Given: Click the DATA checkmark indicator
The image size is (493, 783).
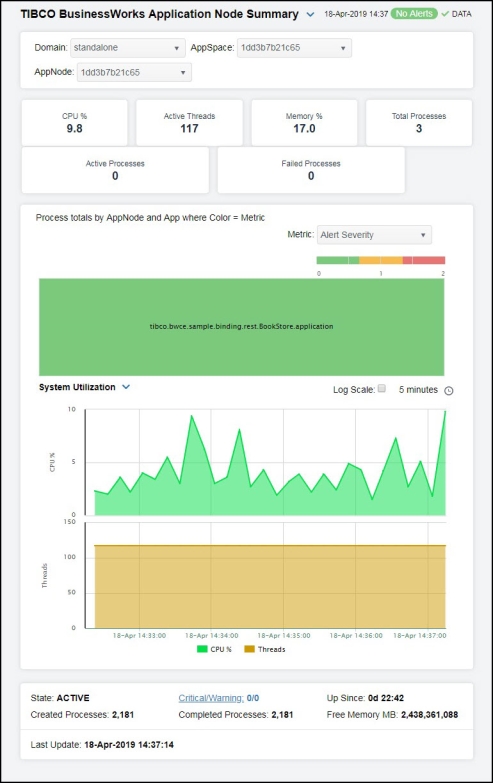Looking at the screenshot, I should pyautogui.click(x=457, y=14).
